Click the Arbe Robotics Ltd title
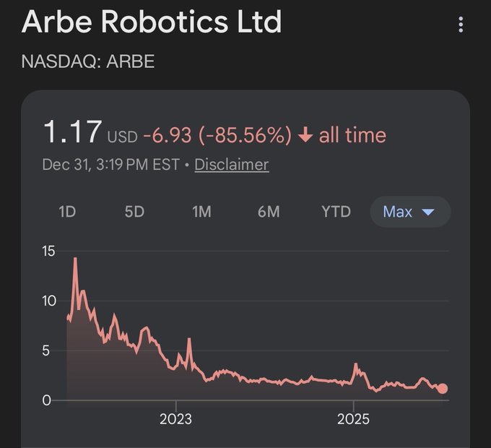This screenshot has height=448, width=491. [x=152, y=22]
